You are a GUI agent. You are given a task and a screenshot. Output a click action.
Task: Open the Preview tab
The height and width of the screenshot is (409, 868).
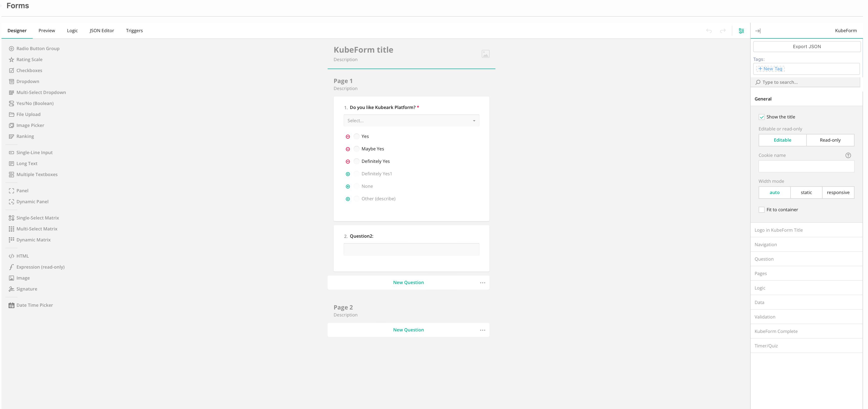pos(46,31)
